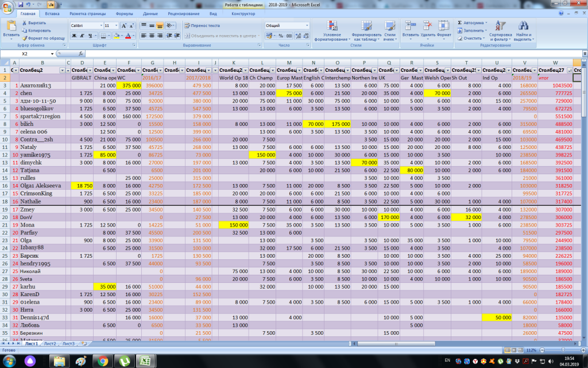Click the yellow fill color bucket
The width and height of the screenshot is (588, 368).
(117, 36)
